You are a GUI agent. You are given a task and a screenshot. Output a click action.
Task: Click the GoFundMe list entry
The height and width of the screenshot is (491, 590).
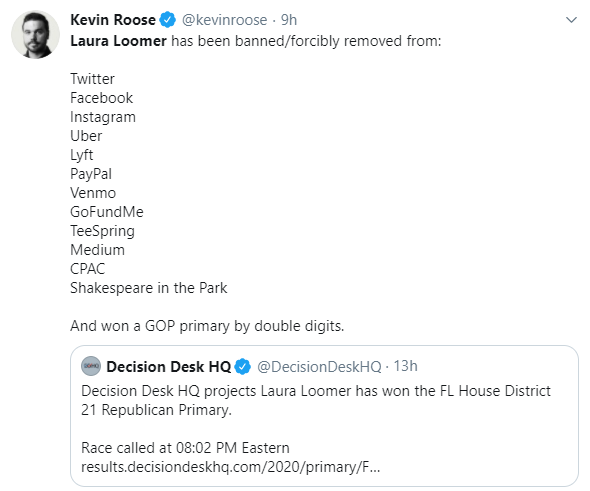[107, 212]
